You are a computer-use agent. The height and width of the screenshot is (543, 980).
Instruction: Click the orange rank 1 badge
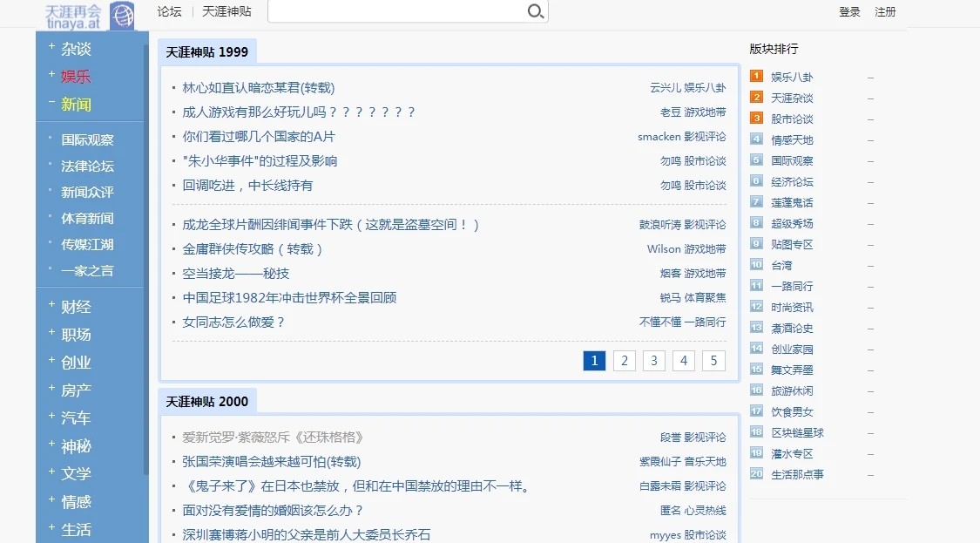(x=756, y=77)
